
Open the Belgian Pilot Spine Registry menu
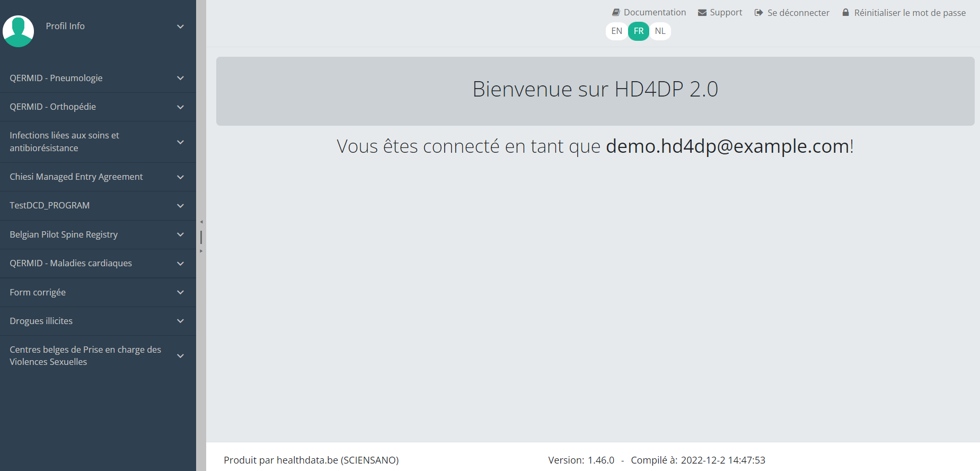click(x=64, y=234)
